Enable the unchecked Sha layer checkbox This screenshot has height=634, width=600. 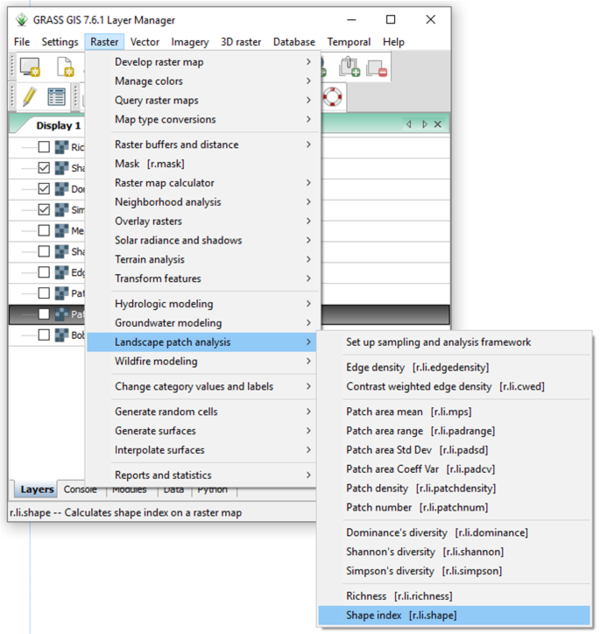(x=44, y=251)
